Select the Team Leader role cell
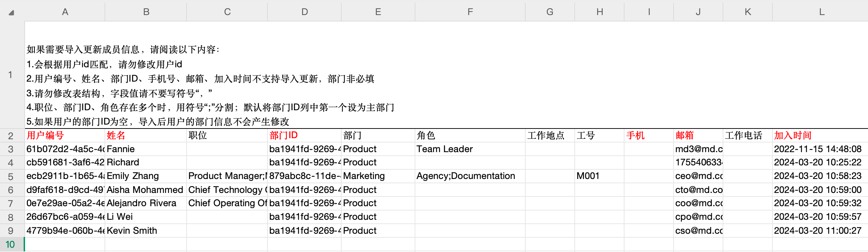 [469, 149]
